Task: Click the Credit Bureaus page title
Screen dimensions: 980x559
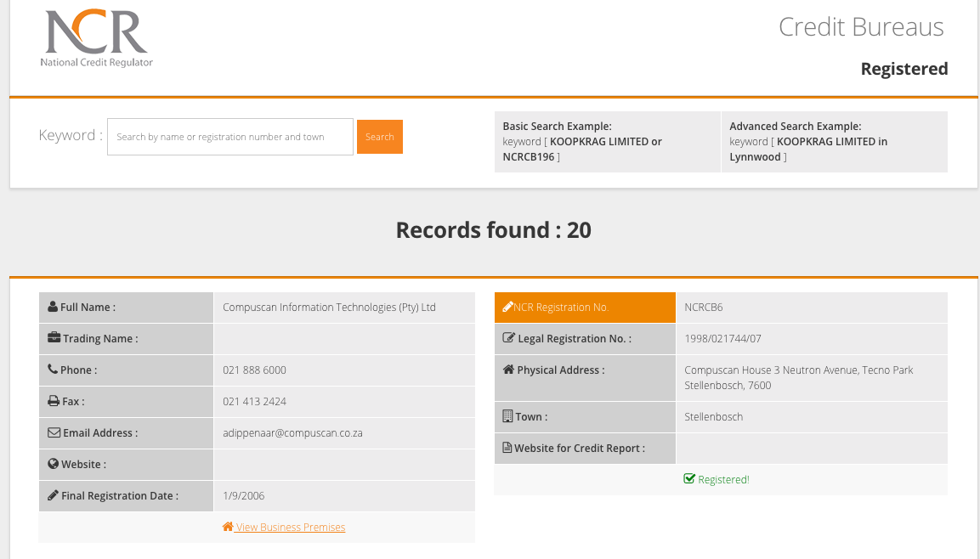Action: [x=861, y=27]
